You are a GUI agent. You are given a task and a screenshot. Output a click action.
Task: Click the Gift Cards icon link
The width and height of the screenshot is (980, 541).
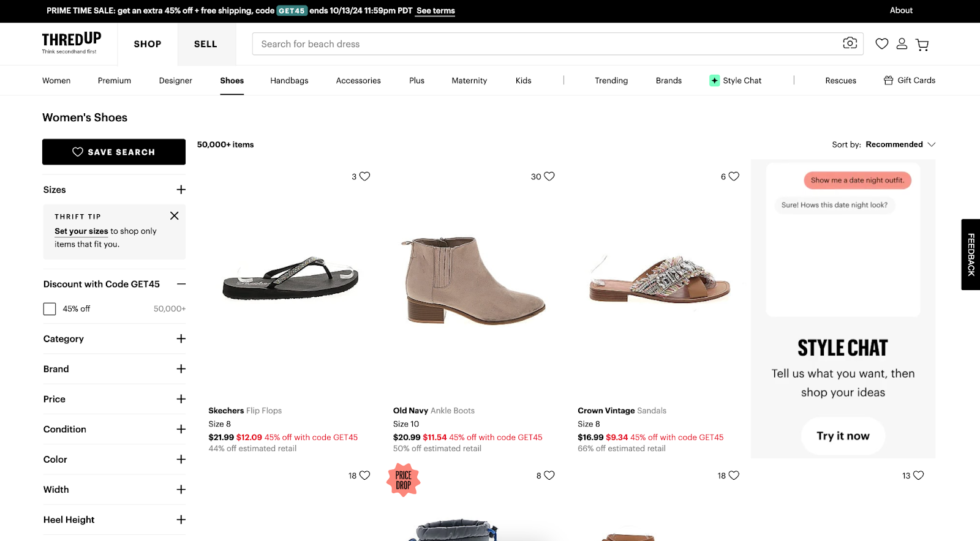pyautogui.click(x=909, y=80)
